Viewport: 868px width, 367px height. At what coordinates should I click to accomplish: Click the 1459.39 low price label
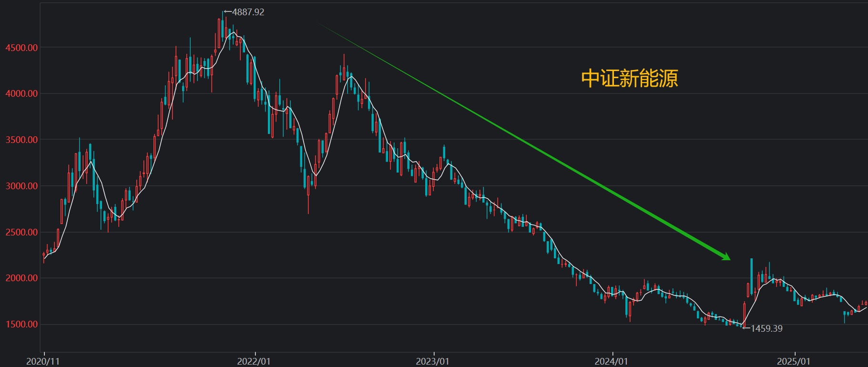point(766,328)
